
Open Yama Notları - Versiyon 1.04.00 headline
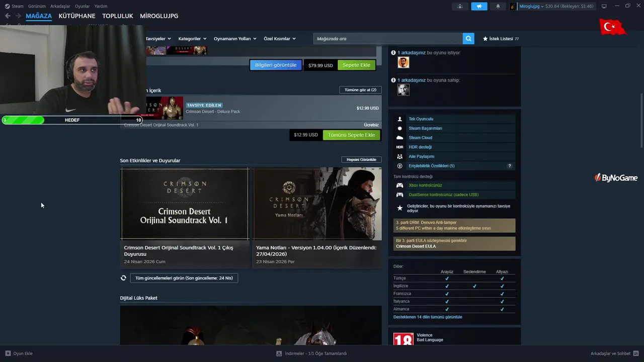316,250
